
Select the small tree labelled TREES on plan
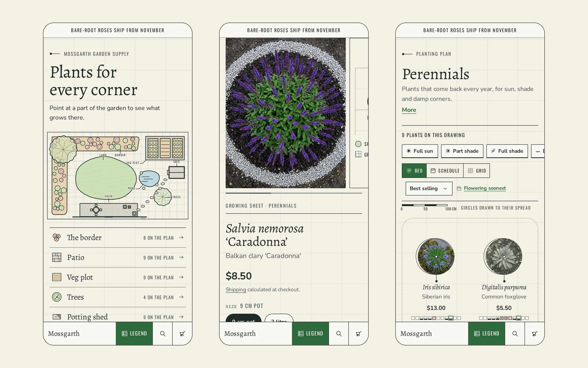[163, 197]
